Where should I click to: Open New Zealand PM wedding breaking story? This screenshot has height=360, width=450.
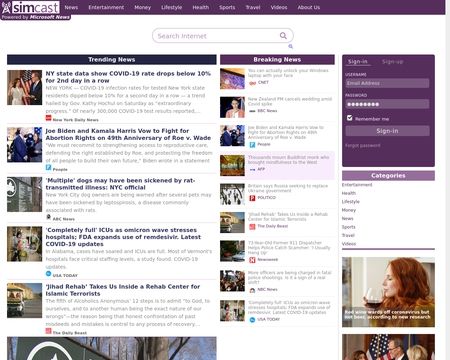tap(290, 101)
